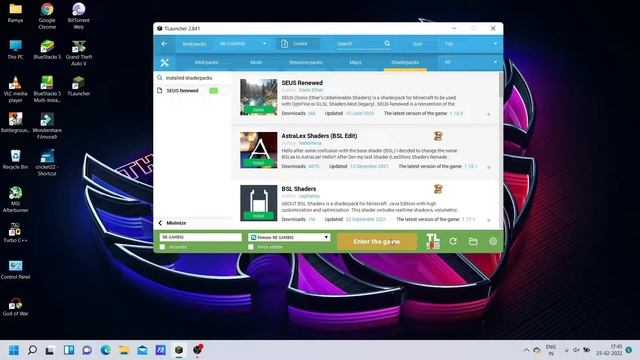Open the wrench and screwdriver tools icon
Screen dimensions: 640x360
pyautogui.click(x=164, y=62)
